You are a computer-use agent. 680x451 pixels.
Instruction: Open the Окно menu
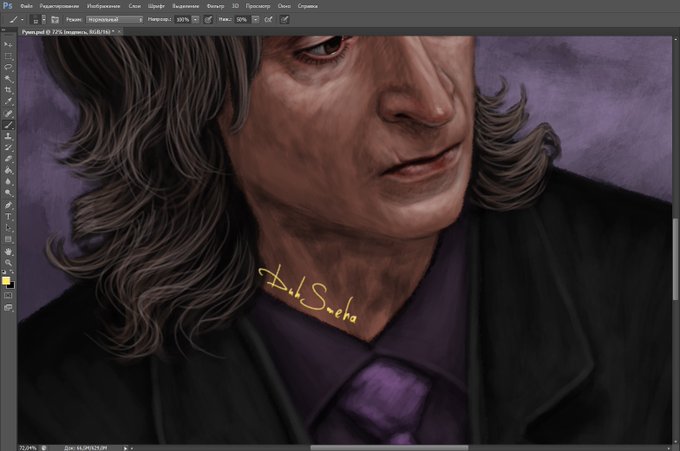click(x=284, y=6)
